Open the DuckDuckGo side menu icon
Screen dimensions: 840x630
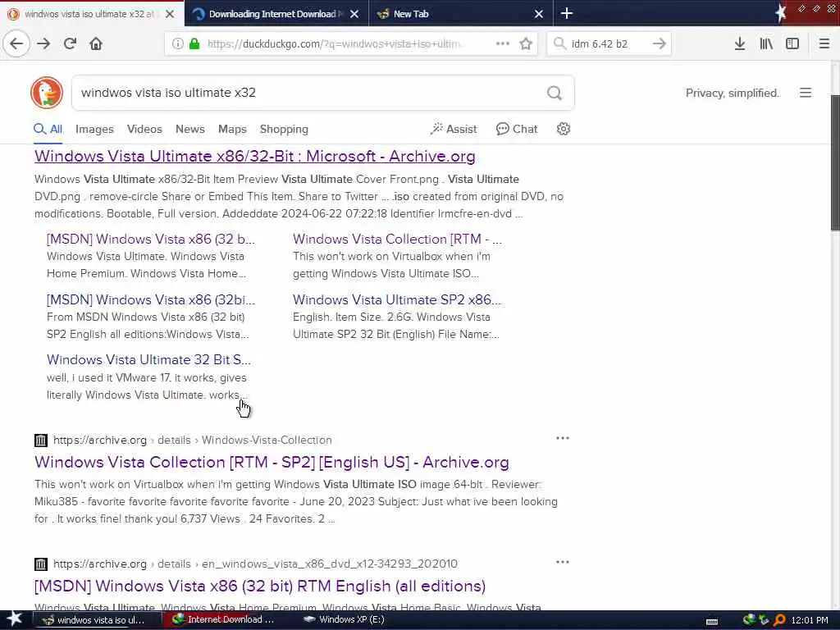[x=806, y=93]
